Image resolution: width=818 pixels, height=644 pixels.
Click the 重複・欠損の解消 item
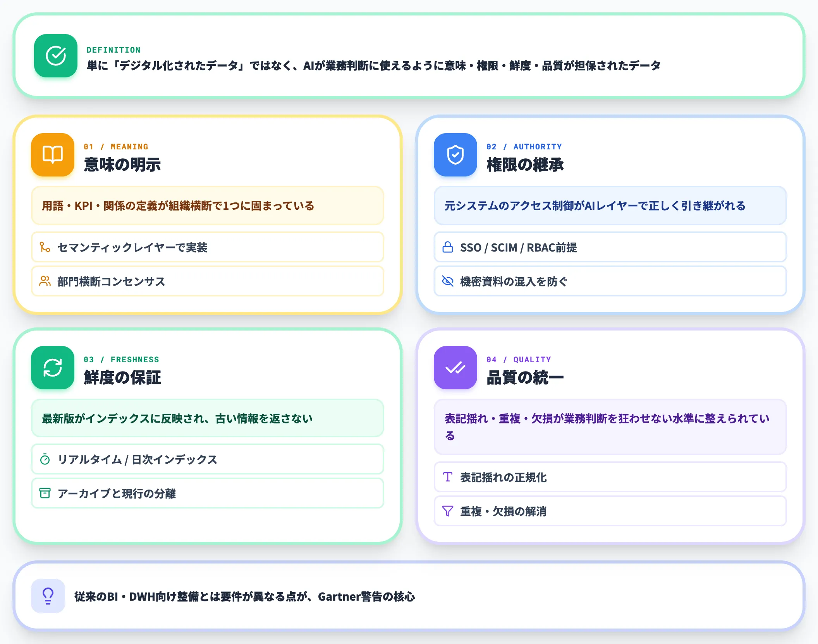610,511
